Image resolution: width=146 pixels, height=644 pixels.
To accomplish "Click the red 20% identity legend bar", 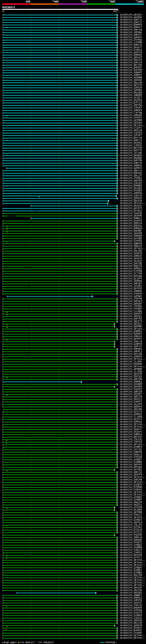I will coord(16,4).
